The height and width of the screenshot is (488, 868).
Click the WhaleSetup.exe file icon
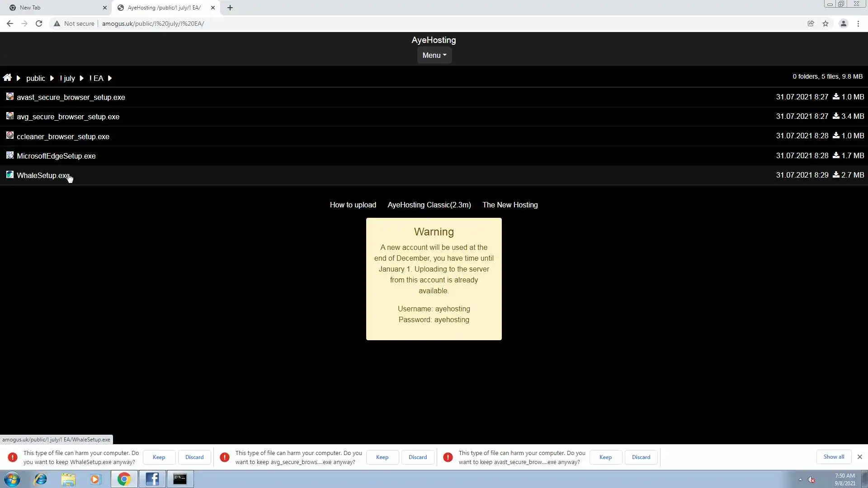click(x=9, y=175)
